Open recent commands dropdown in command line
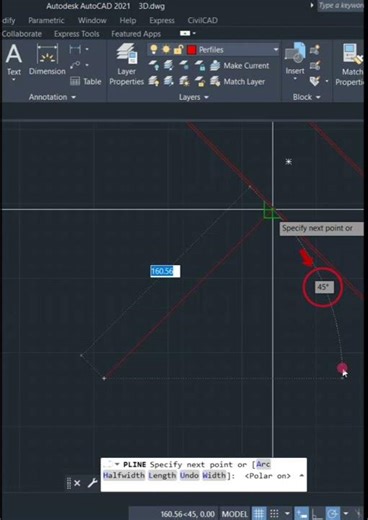 pos(117,464)
